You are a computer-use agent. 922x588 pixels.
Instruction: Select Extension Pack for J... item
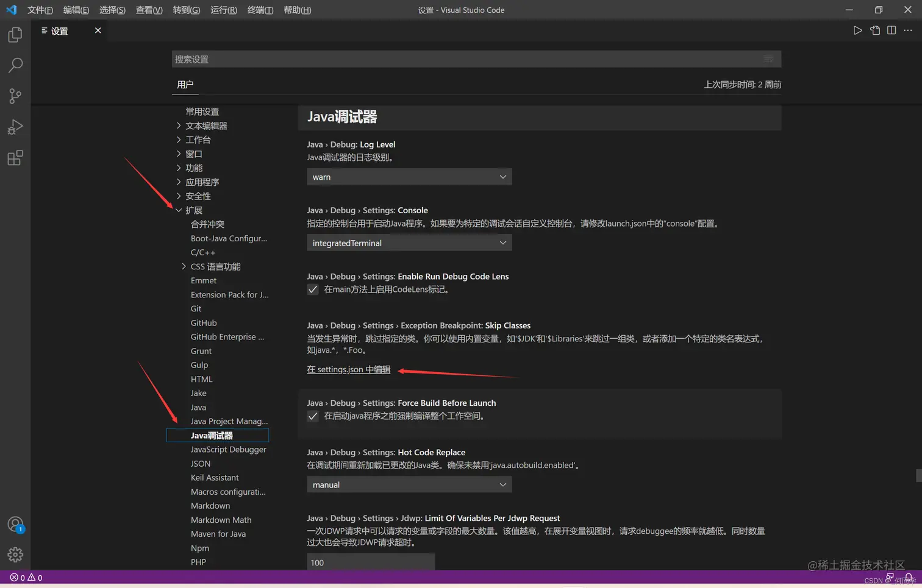229,294
